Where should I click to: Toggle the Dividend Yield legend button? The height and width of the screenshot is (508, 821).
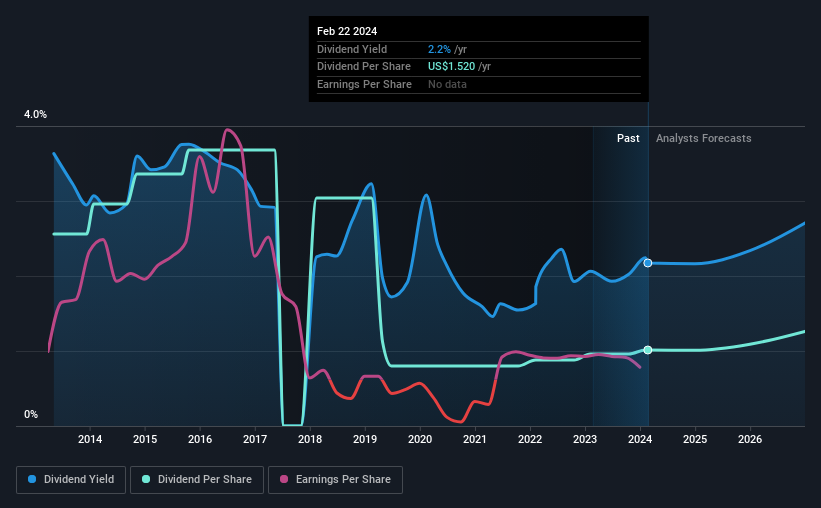pos(71,480)
